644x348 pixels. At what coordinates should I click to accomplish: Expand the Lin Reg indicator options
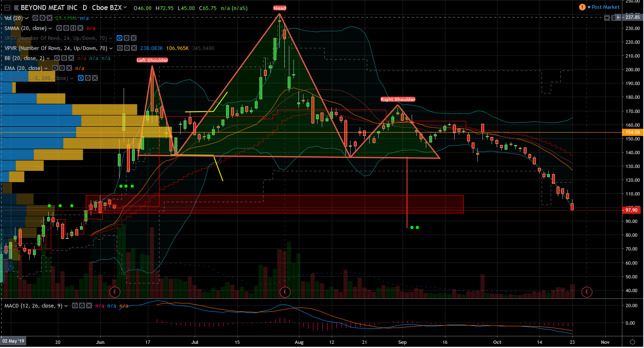tap(72, 78)
